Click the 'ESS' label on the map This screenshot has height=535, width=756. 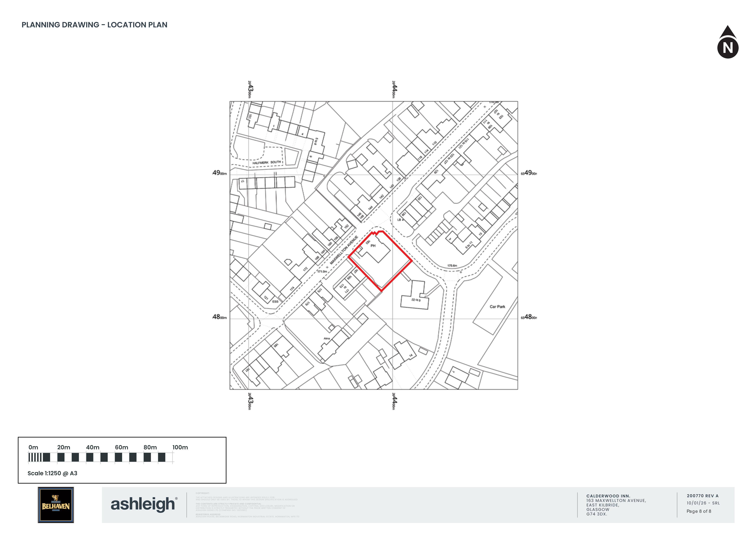[275, 301]
